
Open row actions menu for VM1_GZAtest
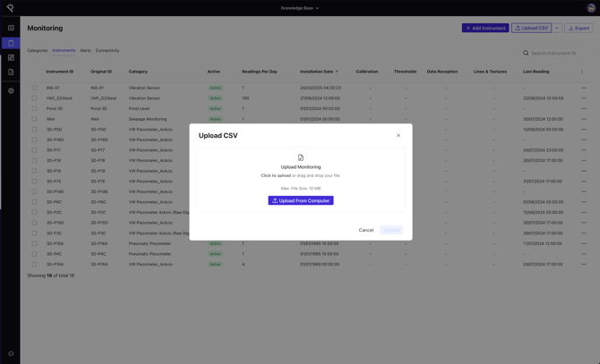pyautogui.click(x=584, y=98)
